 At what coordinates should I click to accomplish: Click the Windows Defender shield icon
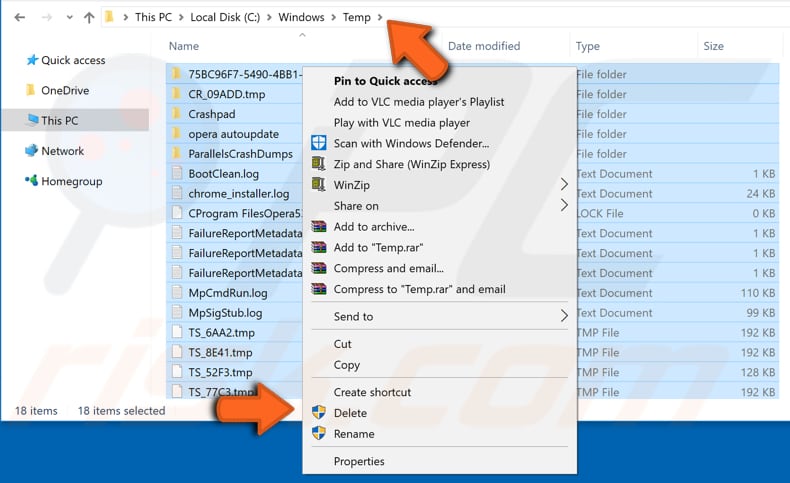pos(318,143)
